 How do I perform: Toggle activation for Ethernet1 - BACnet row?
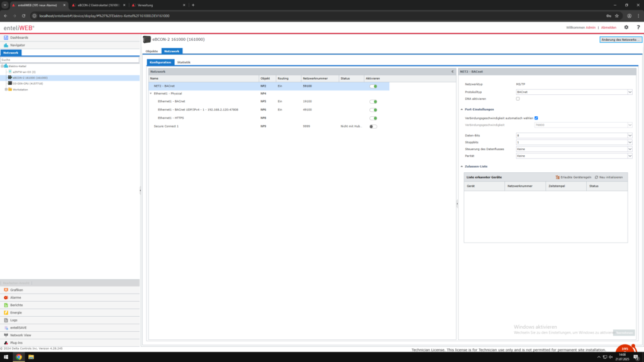pos(373,101)
